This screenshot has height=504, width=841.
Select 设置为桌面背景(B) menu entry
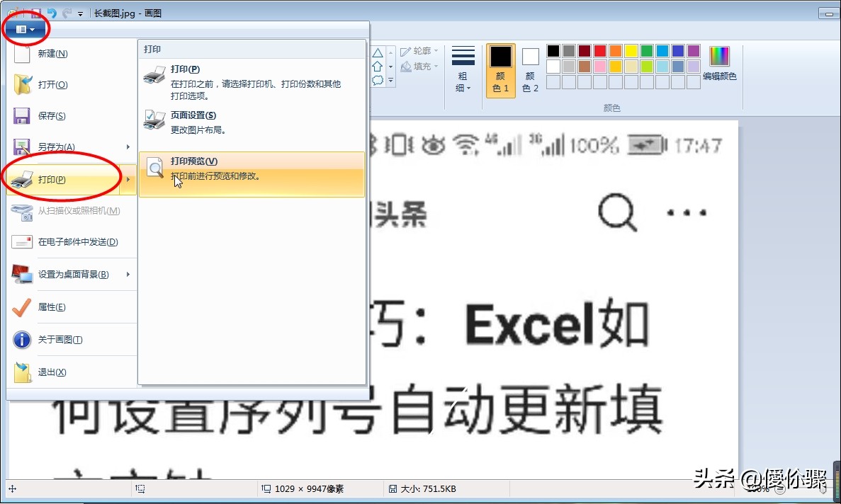pos(64,274)
